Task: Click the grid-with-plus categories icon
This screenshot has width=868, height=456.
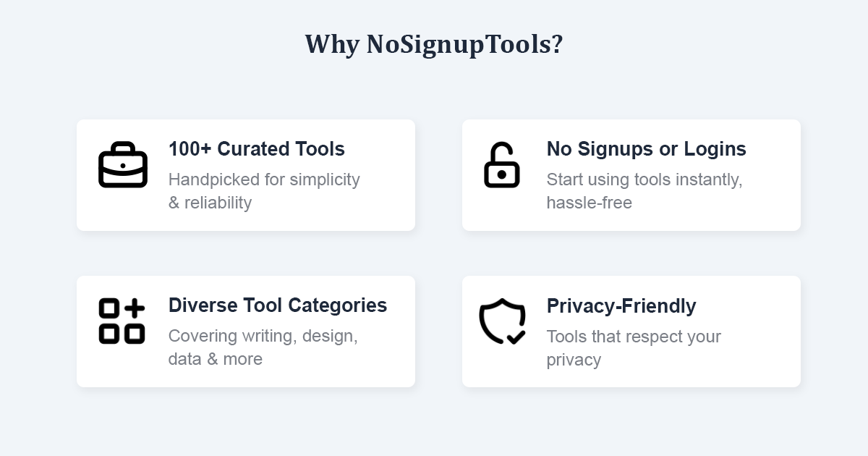Action: pyautogui.click(x=122, y=321)
